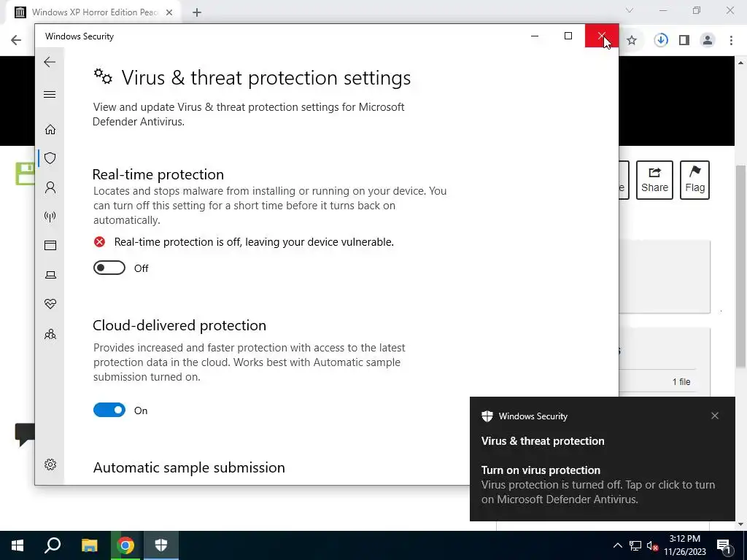Click the '1 file' text on webpage
This screenshot has width=747, height=560.
click(681, 382)
